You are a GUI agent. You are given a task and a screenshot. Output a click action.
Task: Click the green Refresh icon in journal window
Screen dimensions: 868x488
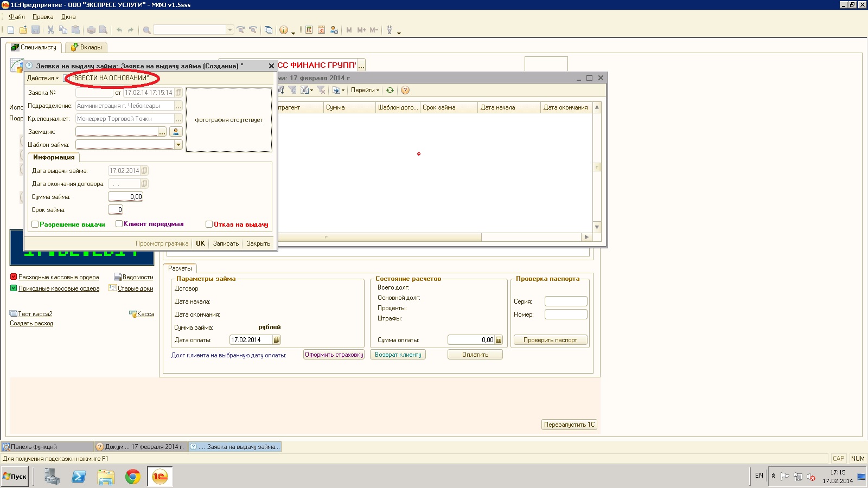(x=390, y=90)
